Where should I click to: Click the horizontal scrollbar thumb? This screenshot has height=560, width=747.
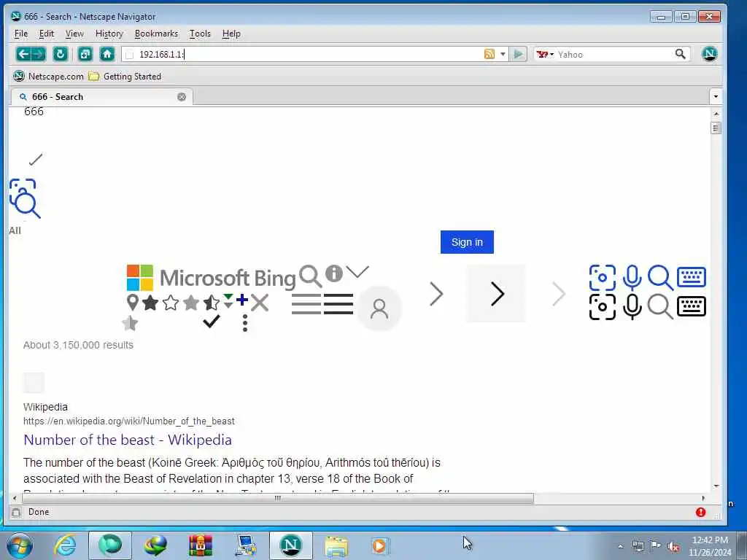coord(277,498)
